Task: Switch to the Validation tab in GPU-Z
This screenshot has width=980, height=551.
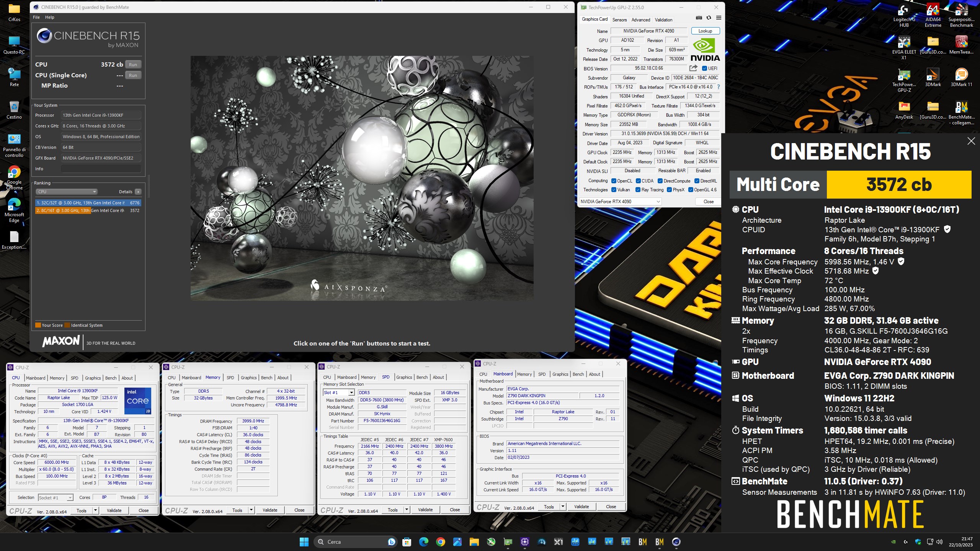Action: (663, 20)
